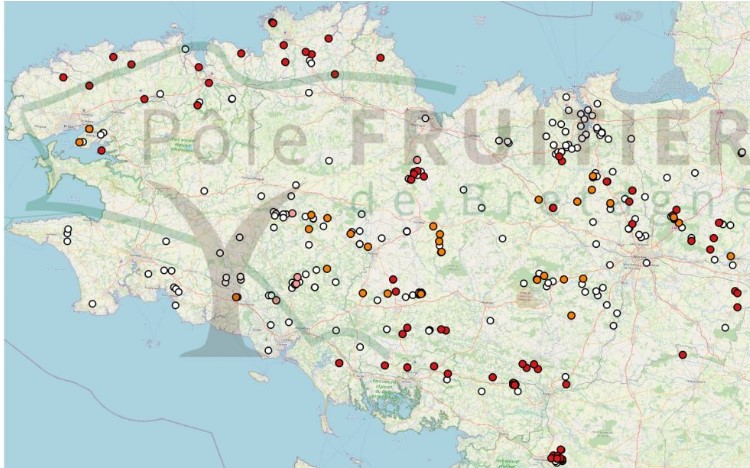Image resolution: width=750 pixels, height=468 pixels.
Task: Select the southernmost orange marker on the map
Action: 571,315
